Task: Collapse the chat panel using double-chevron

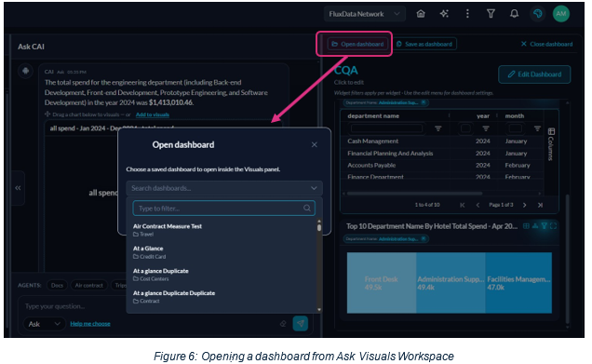Action: [18, 188]
